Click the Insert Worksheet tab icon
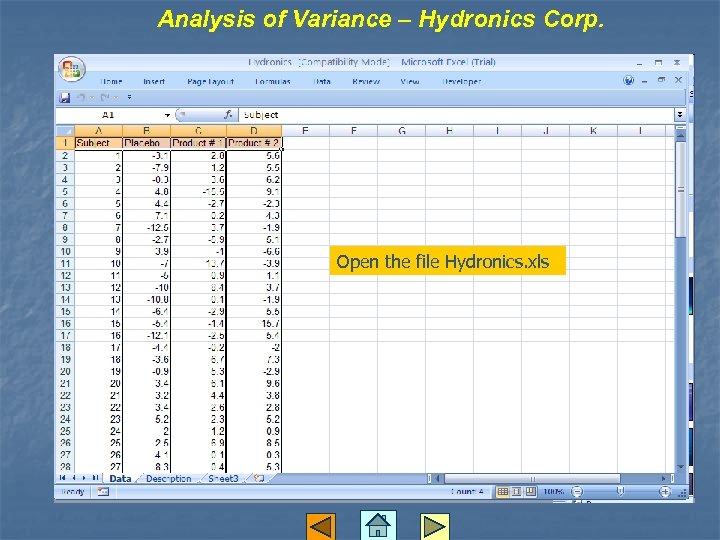The image size is (720, 540). click(259, 478)
